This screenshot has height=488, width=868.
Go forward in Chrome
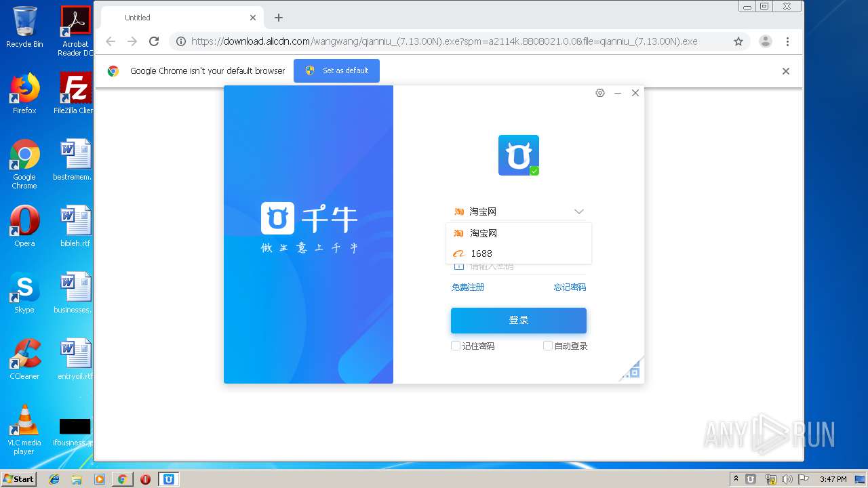[x=132, y=41]
